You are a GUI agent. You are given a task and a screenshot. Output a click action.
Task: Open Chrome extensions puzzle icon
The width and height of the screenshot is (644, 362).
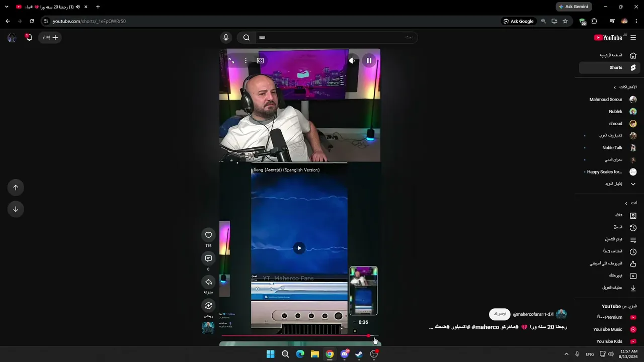click(594, 21)
